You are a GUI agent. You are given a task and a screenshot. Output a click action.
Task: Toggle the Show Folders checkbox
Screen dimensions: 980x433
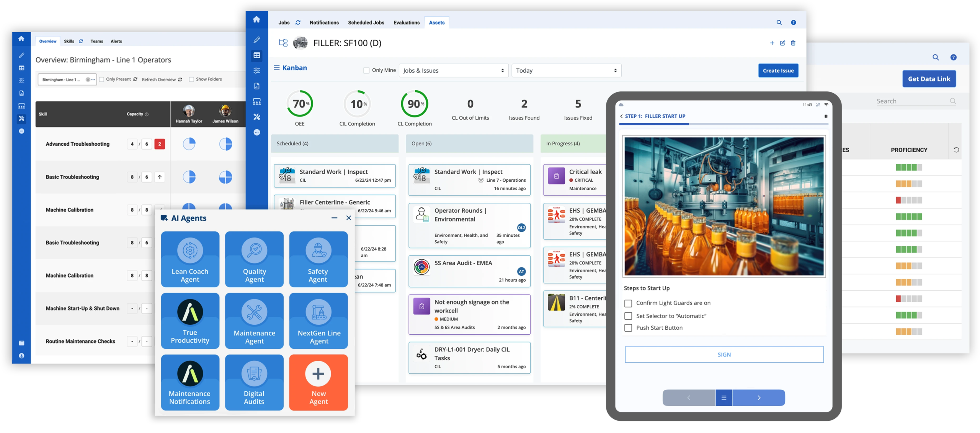[191, 79]
